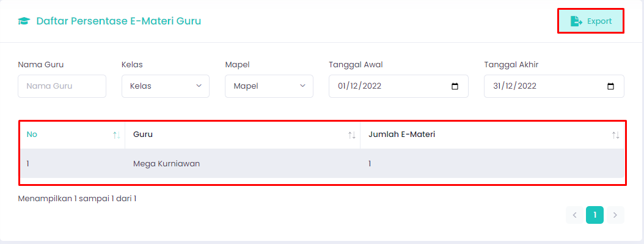Export the E-Materi teacher list

(x=591, y=21)
